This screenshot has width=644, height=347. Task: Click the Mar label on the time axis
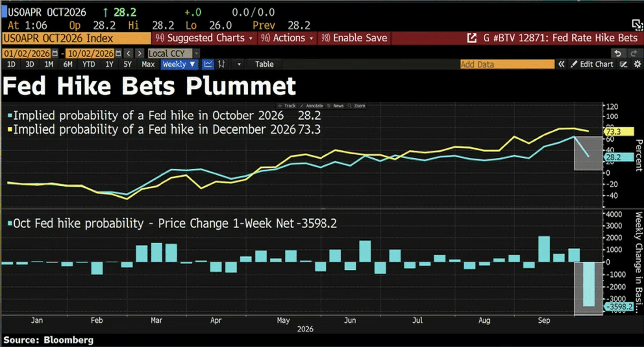156,321
